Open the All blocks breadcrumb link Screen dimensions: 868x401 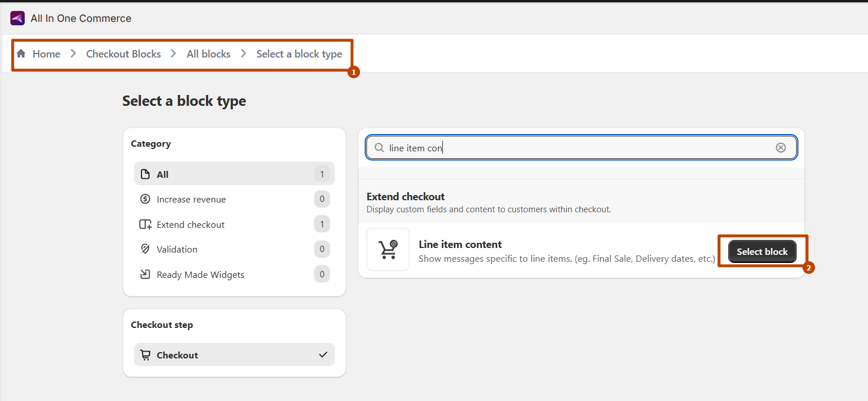pos(208,54)
